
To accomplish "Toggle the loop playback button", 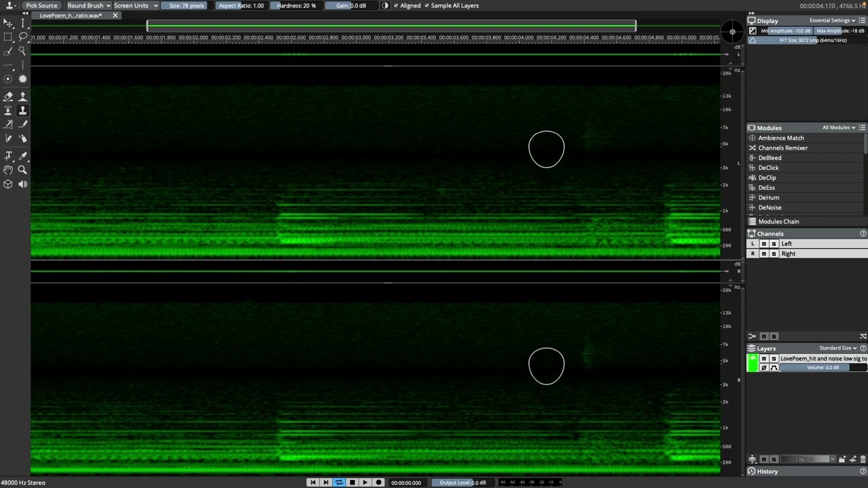I will click(339, 483).
